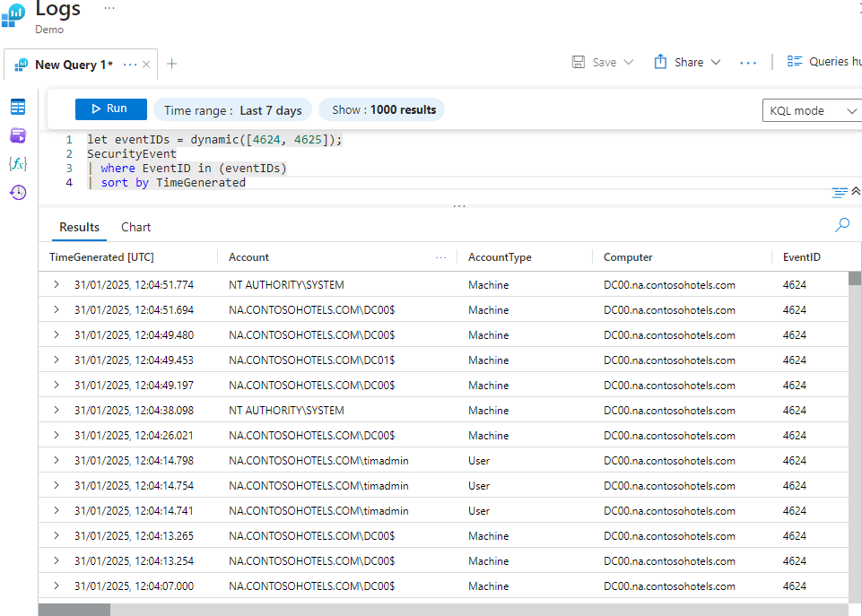This screenshot has height=616, width=862.
Task: Select timestamp 31/01/2025, 12:04:49.197
Action: (x=134, y=386)
